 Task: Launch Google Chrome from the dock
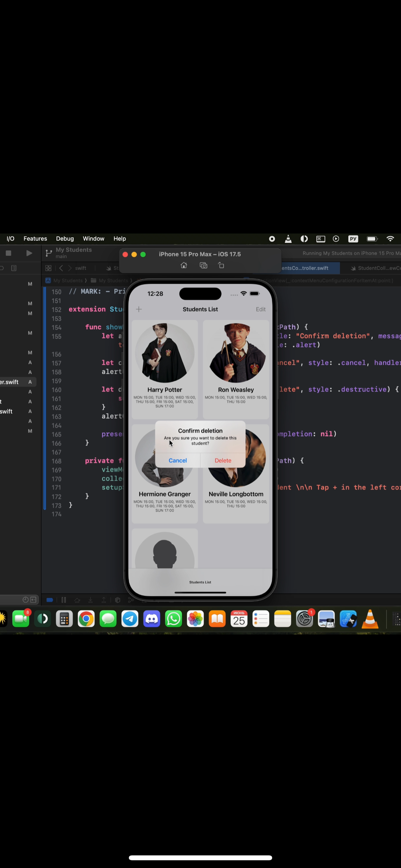pos(86,619)
